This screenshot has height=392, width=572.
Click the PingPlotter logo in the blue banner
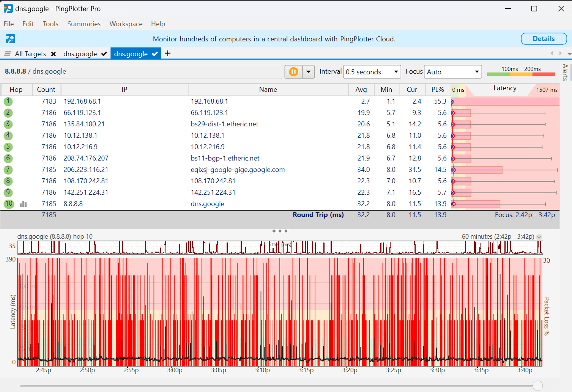[10, 39]
